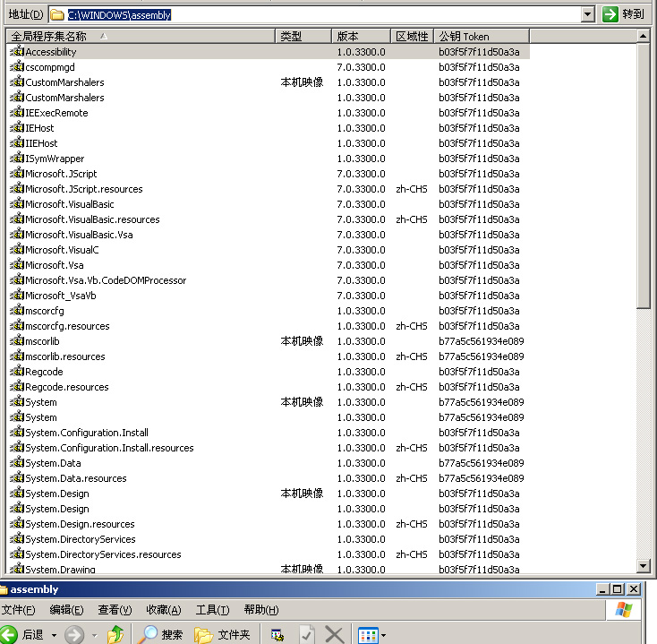Select the IEHost assembly icon

click(x=17, y=127)
